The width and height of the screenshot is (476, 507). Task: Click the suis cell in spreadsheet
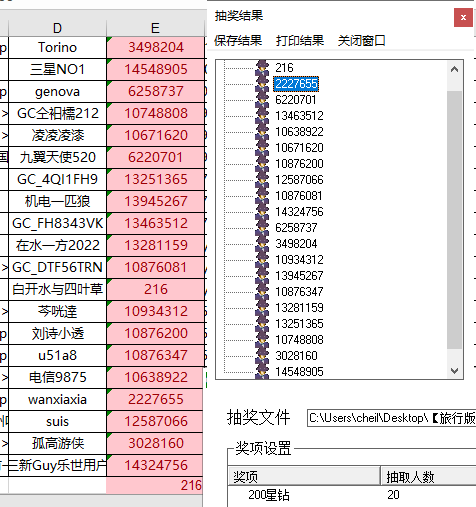tap(57, 421)
